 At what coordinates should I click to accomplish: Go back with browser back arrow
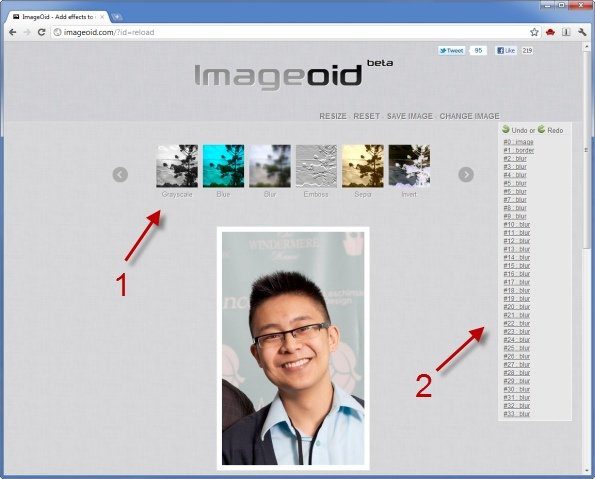[13, 32]
